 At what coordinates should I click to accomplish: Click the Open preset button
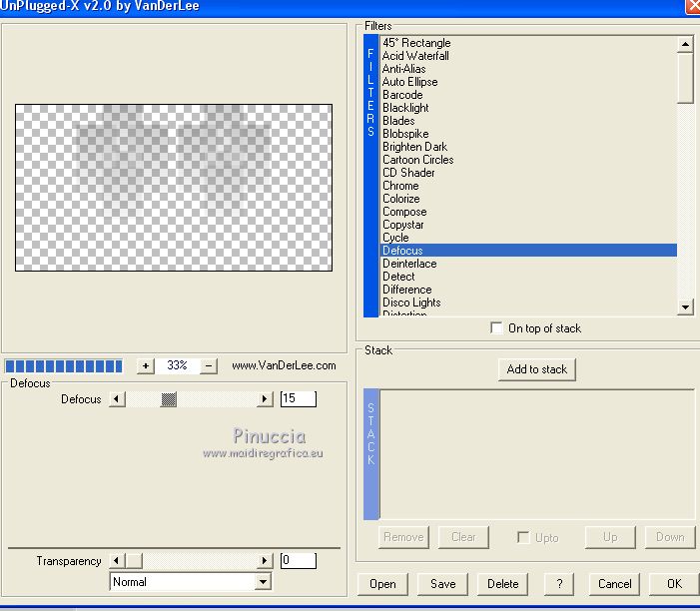[382, 584]
